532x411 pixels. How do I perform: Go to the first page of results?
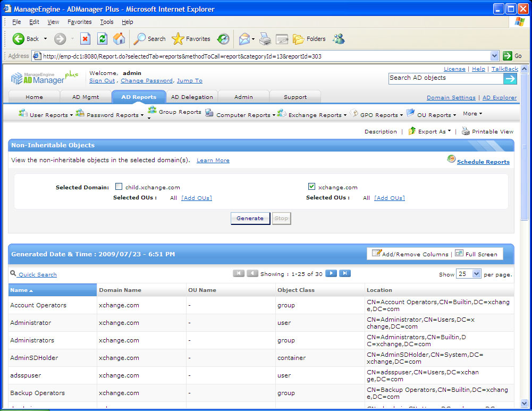(239, 273)
